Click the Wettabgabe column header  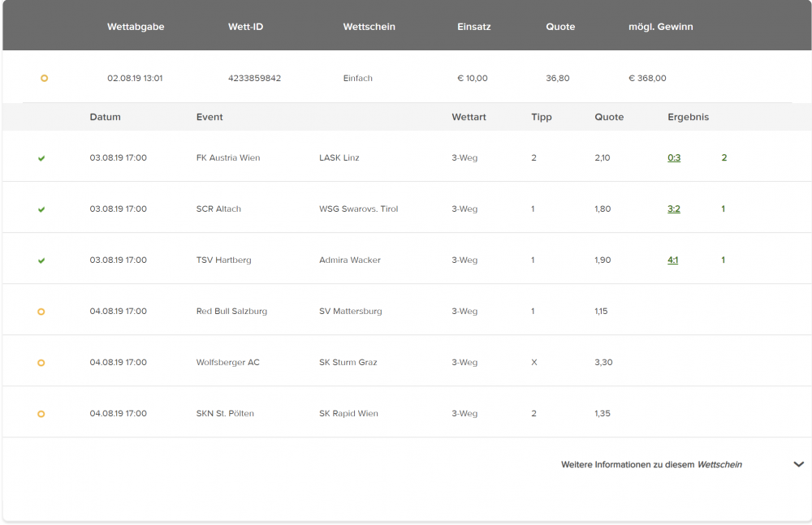pyautogui.click(x=136, y=27)
